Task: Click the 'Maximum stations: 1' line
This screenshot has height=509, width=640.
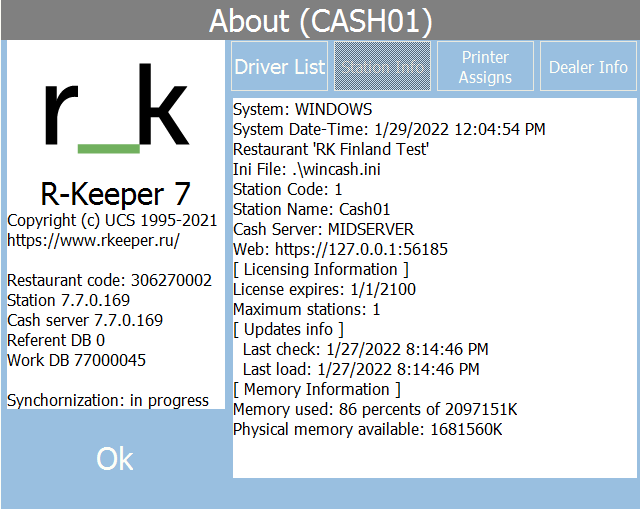Action: 306,309
